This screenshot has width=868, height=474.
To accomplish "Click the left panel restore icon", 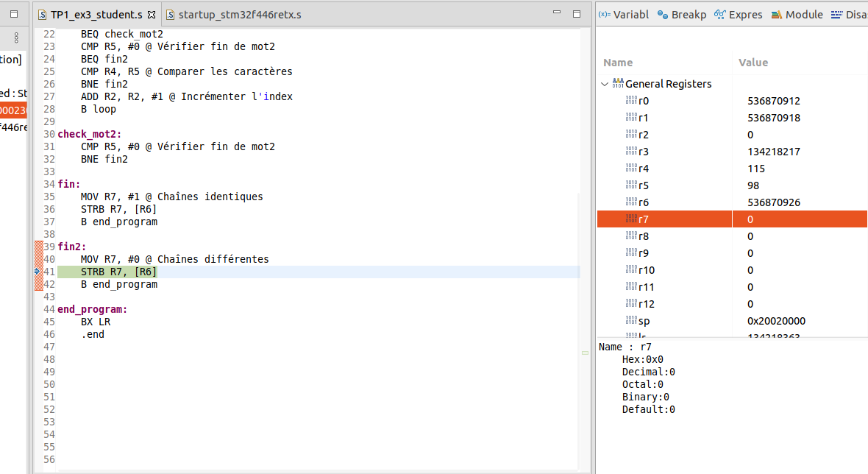I will [13, 14].
